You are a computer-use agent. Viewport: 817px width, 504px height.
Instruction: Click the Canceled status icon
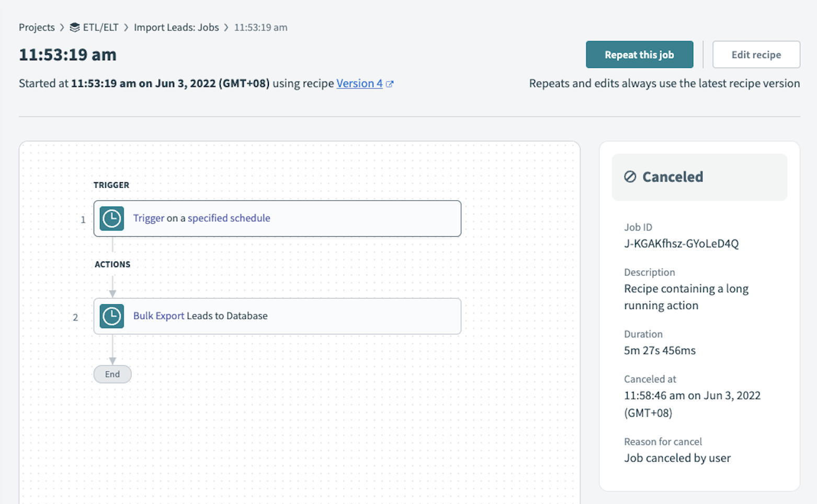click(x=630, y=177)
